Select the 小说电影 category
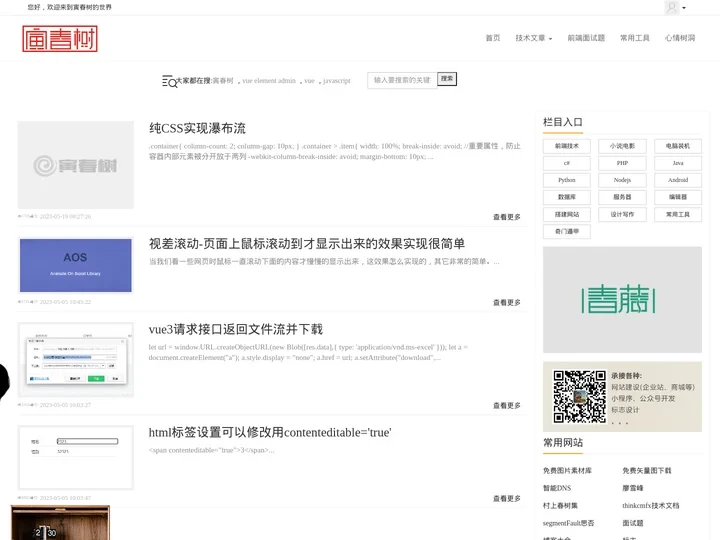 622,146
